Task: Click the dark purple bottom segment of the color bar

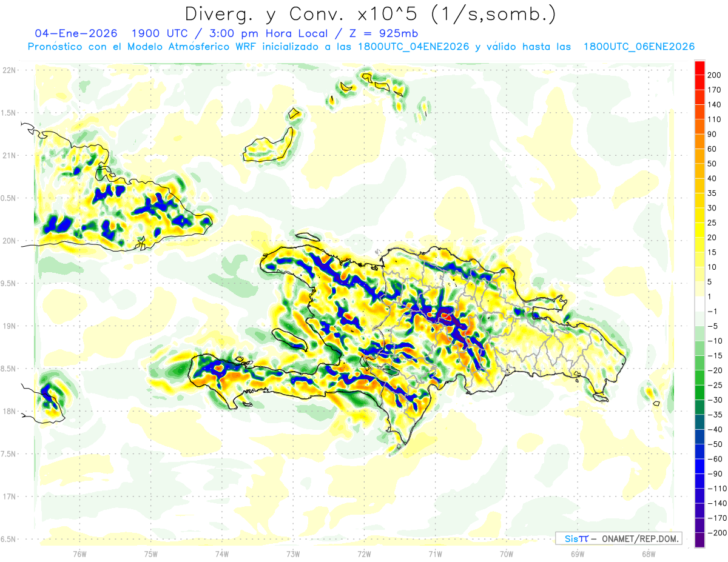Action: click(x=700, y=540)
